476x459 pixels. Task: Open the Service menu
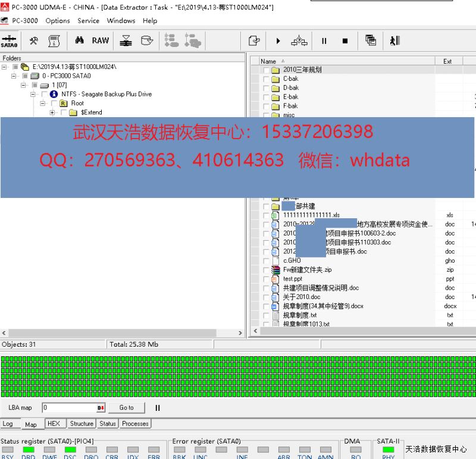click(x=88, y=20)
